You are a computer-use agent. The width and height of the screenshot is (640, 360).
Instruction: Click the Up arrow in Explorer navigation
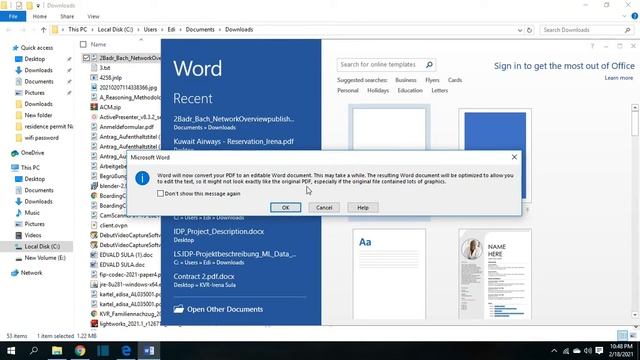coord(43,30)
